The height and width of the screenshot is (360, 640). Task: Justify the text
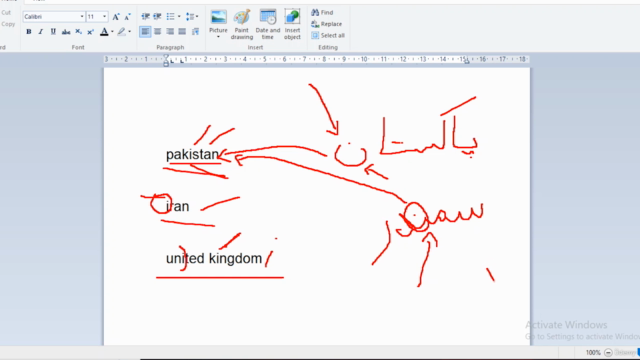(x=182, y=31)
